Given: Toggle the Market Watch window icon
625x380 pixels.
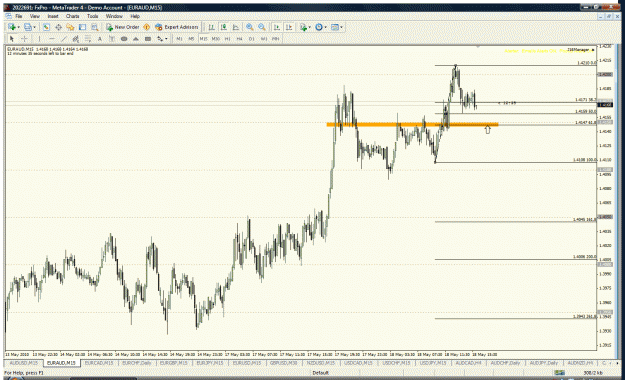Looking at the screenshot, I should [46, 27].
